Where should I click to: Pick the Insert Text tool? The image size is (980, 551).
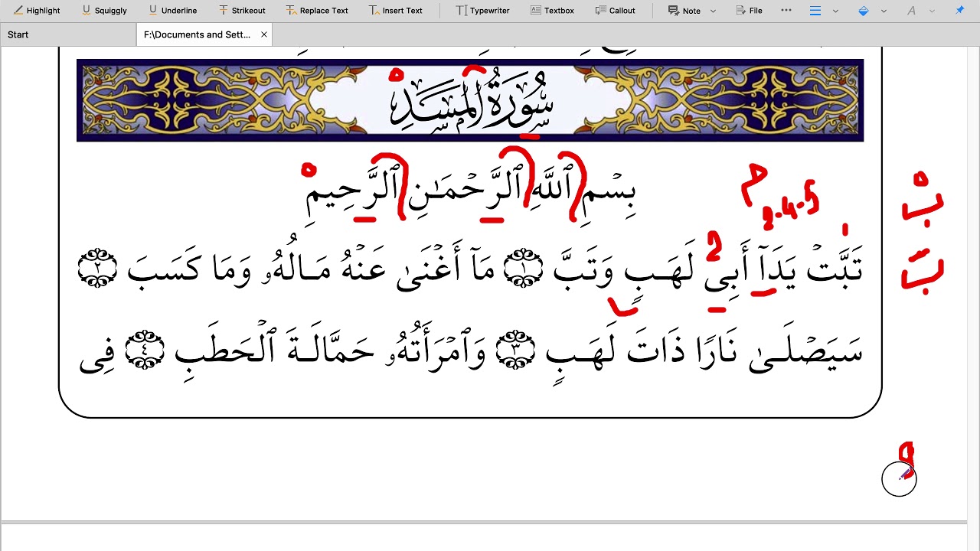(x=395, y=11)
